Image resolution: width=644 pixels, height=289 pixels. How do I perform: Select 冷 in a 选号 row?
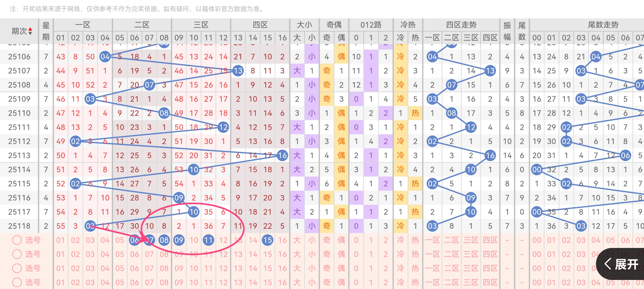click(401, 240)
